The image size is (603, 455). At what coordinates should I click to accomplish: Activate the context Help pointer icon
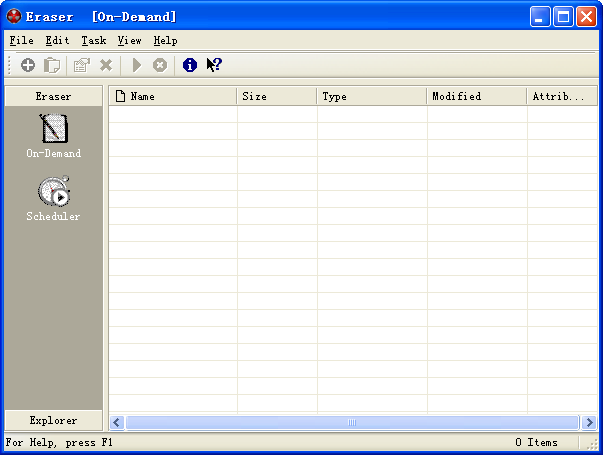click(x=213, y=65)
